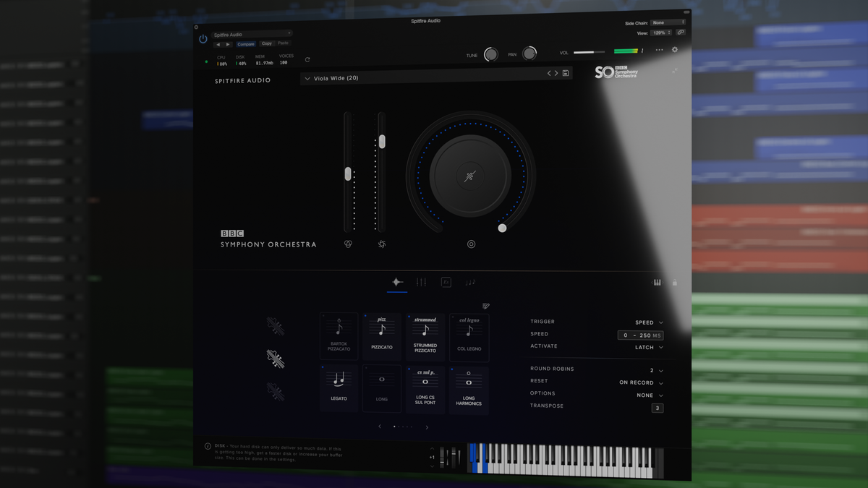The width and height of the screenshot is (868, 488).
Task: Open the Trigger Speed dropdown
Action: pyautogui.click(x=649, y=322)
